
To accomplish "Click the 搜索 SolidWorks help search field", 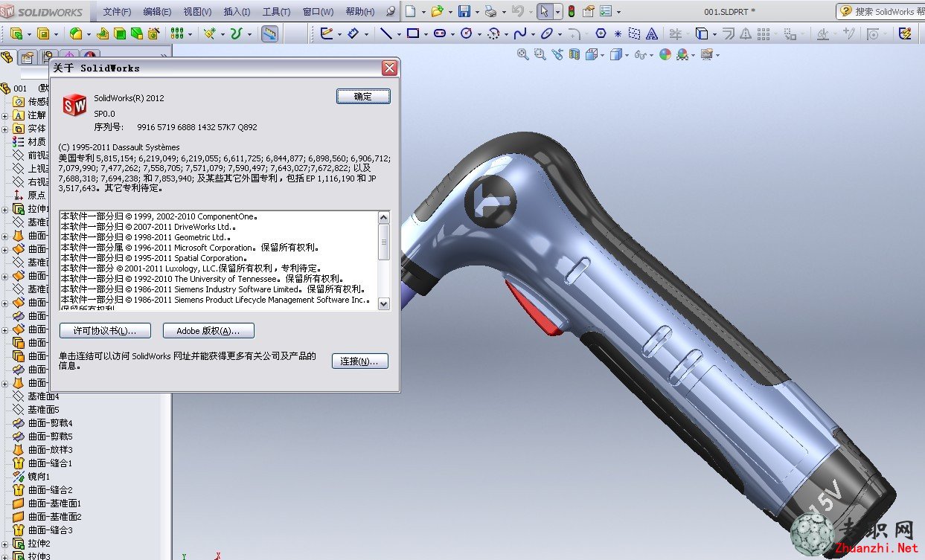I will click(880, 11).
